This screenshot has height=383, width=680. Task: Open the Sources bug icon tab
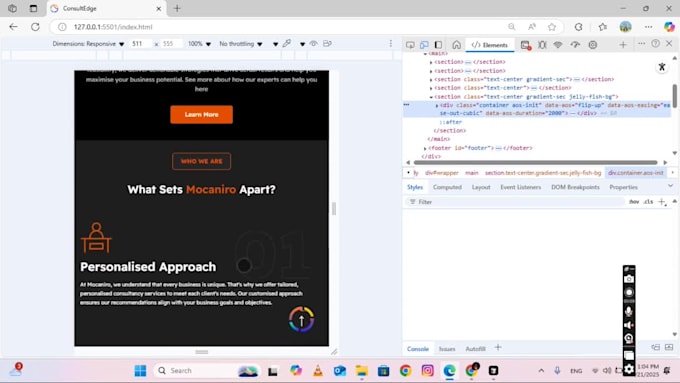[x=542, y=45]
